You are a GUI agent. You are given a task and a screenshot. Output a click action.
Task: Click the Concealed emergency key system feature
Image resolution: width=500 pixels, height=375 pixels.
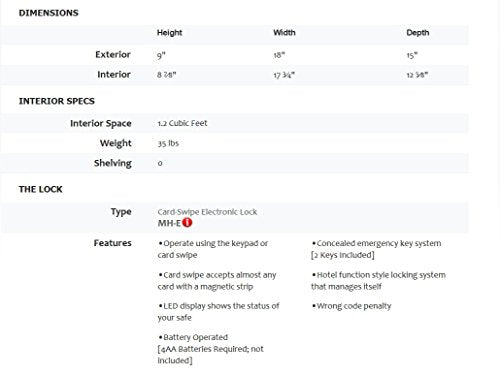[376, 249]
